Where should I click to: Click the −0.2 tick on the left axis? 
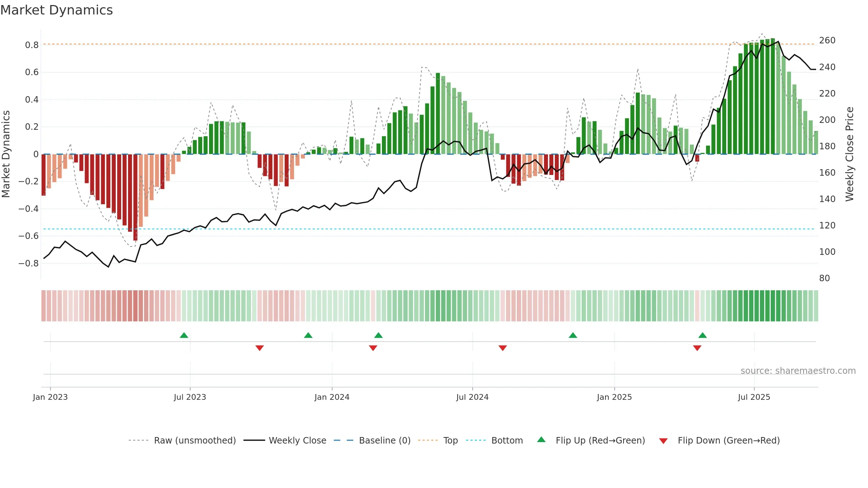pos(29,181)
